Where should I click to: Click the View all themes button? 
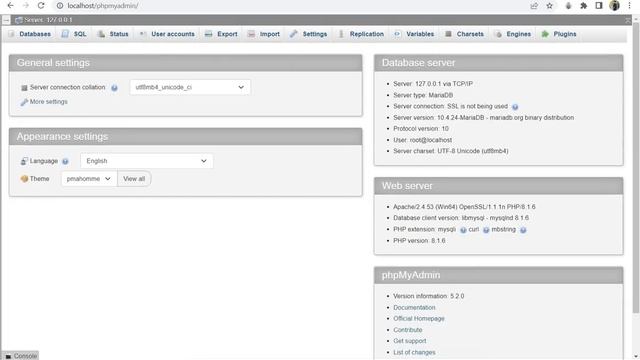134,179
